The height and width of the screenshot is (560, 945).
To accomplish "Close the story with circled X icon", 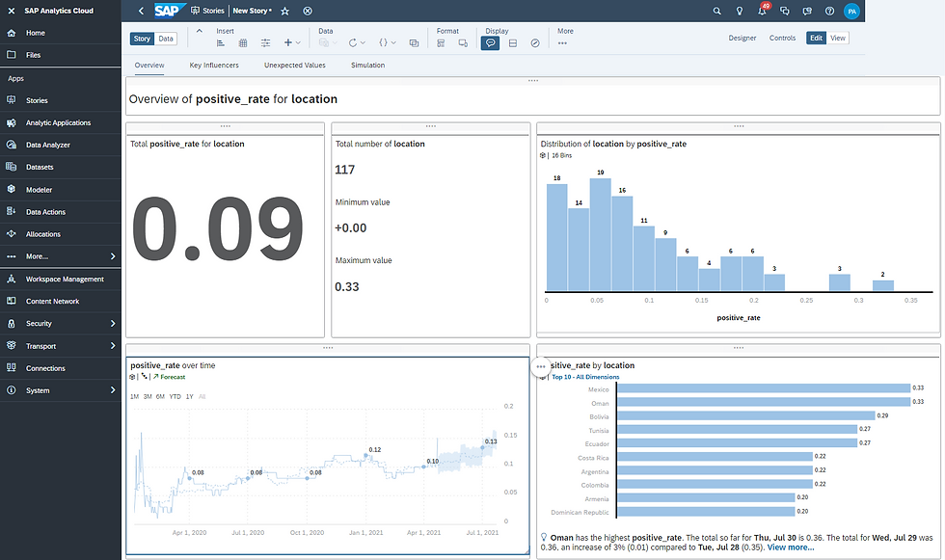I will pos(308,11).
